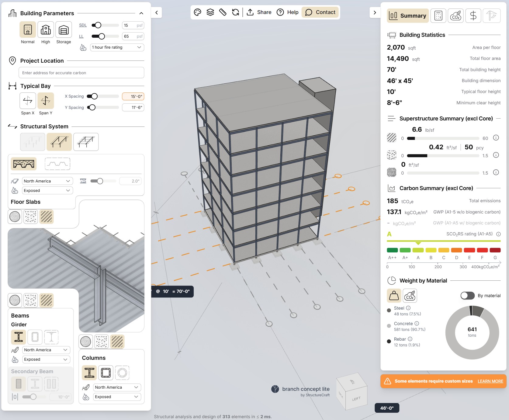The height and width of the screenshot is (420, 509).
Task: Click the refresh/reset view icon
Action: pos(235,12)
